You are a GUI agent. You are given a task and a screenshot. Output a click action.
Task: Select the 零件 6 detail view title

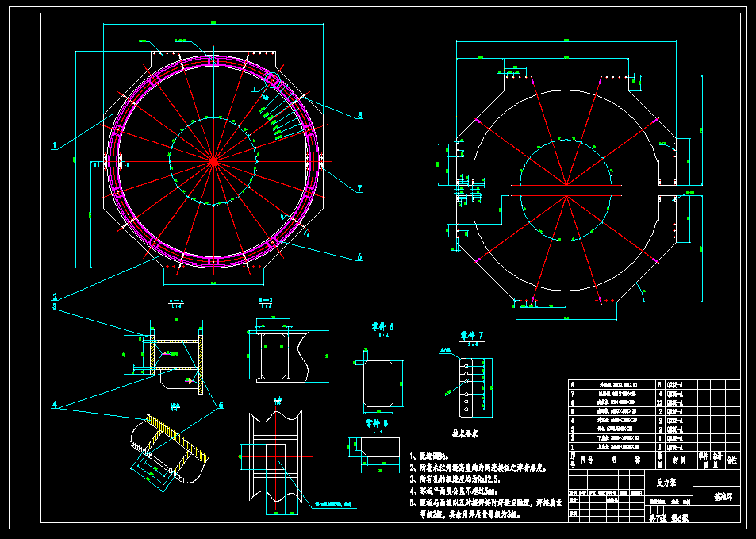click(x=383, y=327)
